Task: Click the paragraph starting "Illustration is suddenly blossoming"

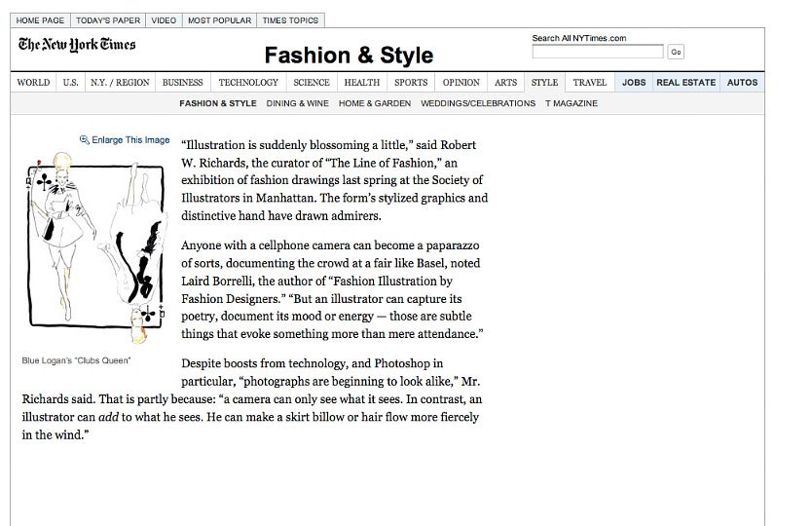Action: click(x=335, y=180)
